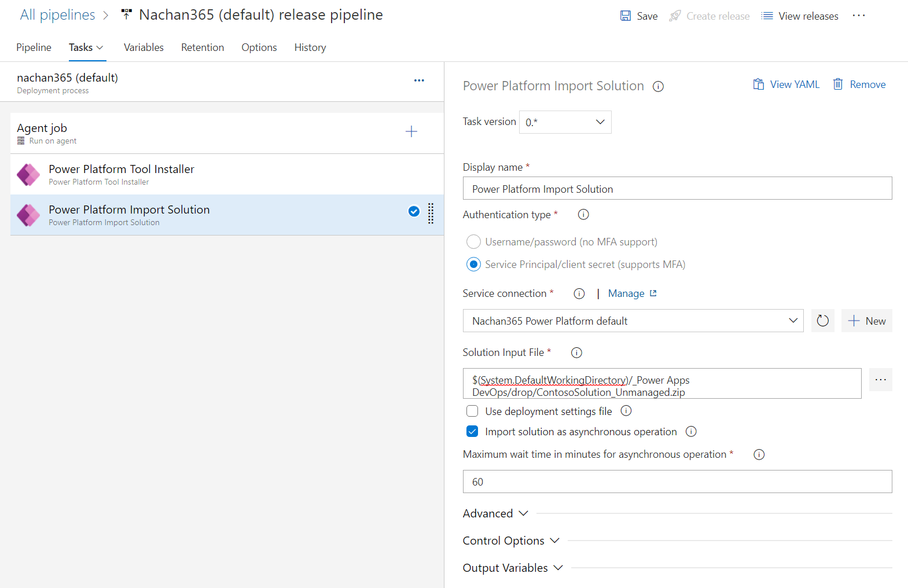The image size is (908, 588).
Task: Browse for Solution Input File
Action: click(880, 380)
